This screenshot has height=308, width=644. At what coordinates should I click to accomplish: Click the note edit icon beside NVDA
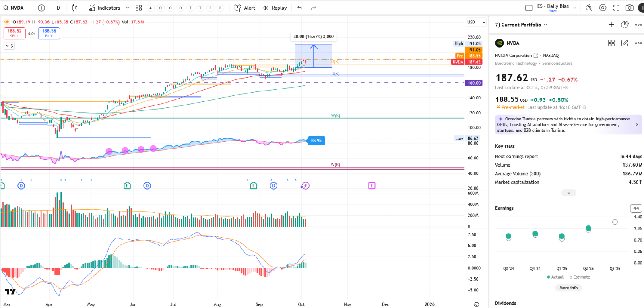(x=625, y=43)
